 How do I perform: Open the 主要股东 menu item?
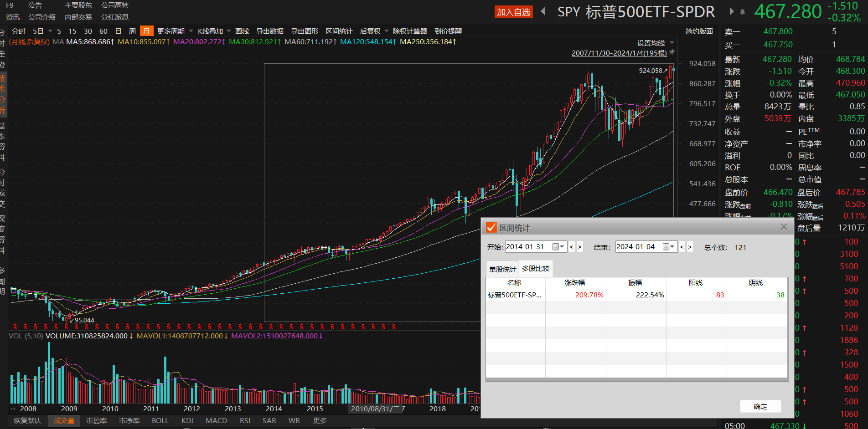click(x=78, y=5)
